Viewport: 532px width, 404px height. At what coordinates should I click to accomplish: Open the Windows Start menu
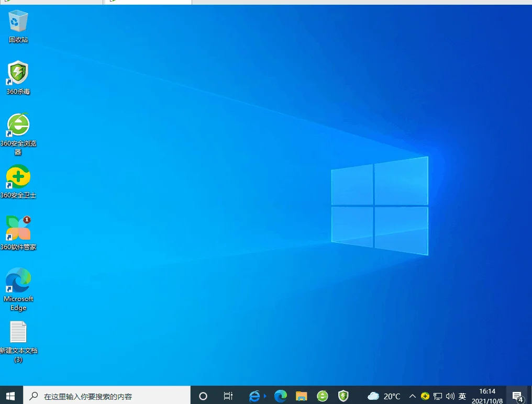tap(10, 396)
